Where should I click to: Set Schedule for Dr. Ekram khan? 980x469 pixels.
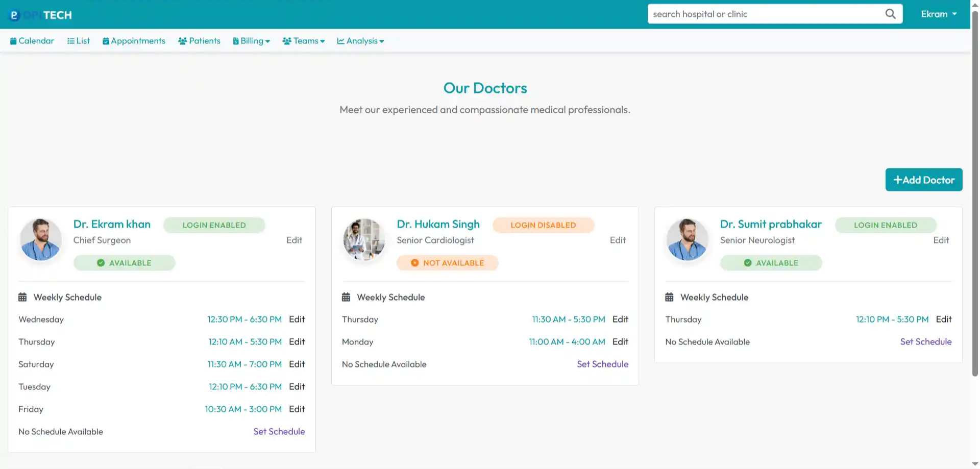pyautogui.click(x=279, y=431)
